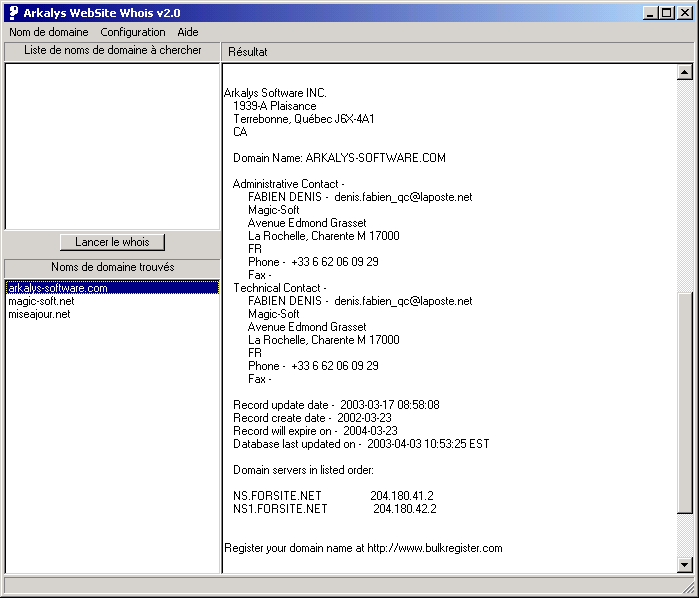The width and height of the screenshot is (699, 598).
Task: Click the Record update date line
Action: (x=336, y=404)
